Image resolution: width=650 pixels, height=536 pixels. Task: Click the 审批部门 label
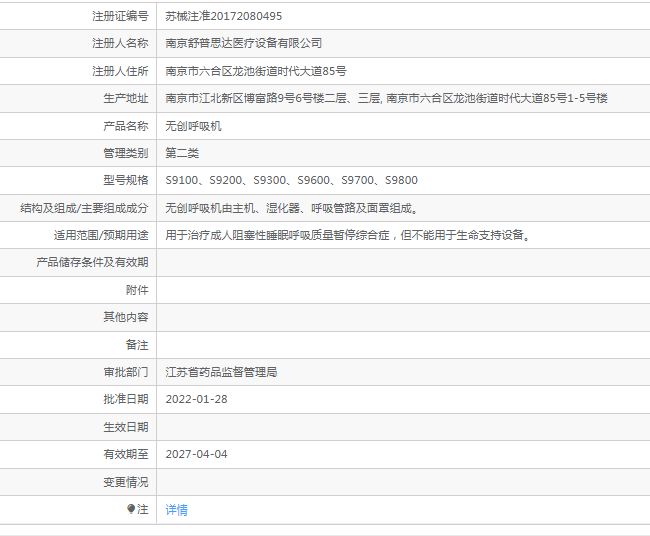click(126, 372)
